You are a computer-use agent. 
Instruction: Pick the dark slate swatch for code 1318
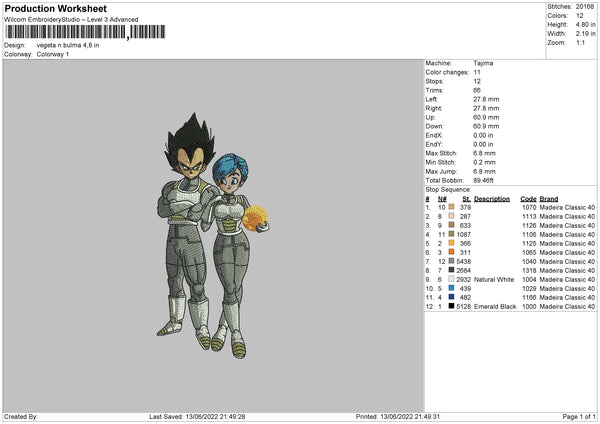[452, 270]
